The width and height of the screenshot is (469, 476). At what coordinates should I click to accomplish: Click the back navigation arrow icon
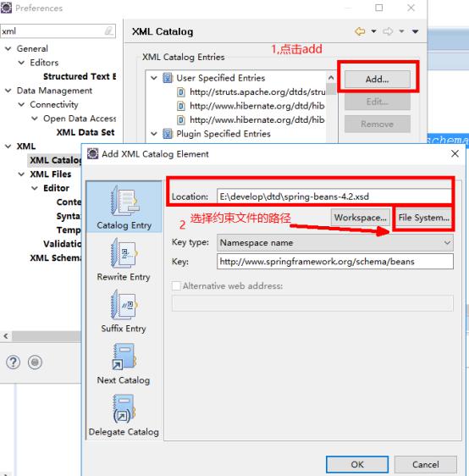click(360, 31)
